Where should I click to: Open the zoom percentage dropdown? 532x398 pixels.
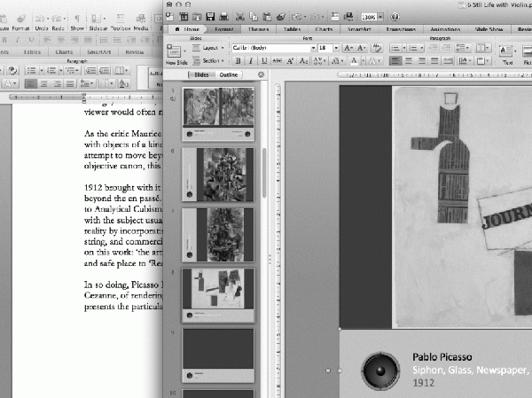point(380,17)
